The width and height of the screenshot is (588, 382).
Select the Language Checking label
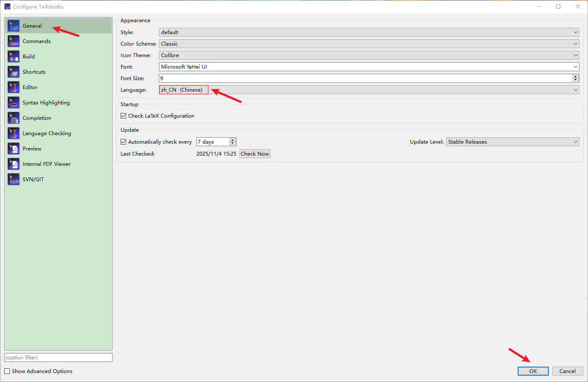47,133
